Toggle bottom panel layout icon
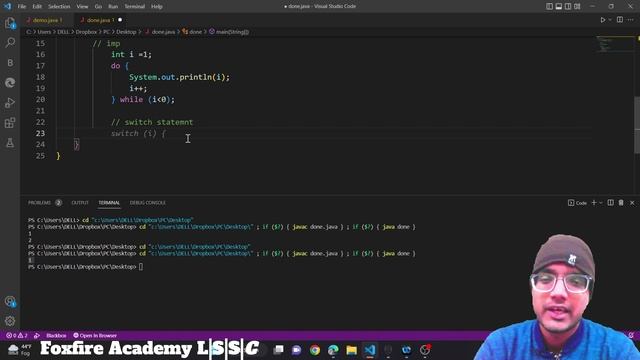 (559, 6)
